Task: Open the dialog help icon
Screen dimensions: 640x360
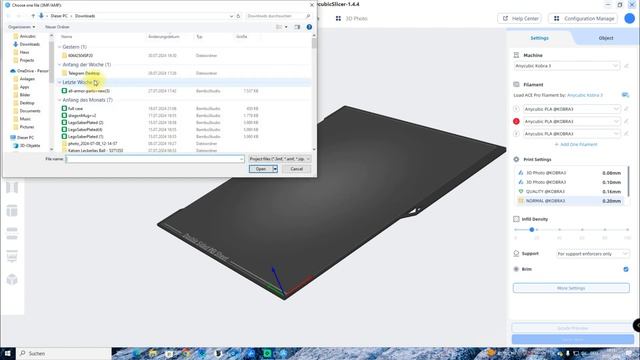Action: 309,27
